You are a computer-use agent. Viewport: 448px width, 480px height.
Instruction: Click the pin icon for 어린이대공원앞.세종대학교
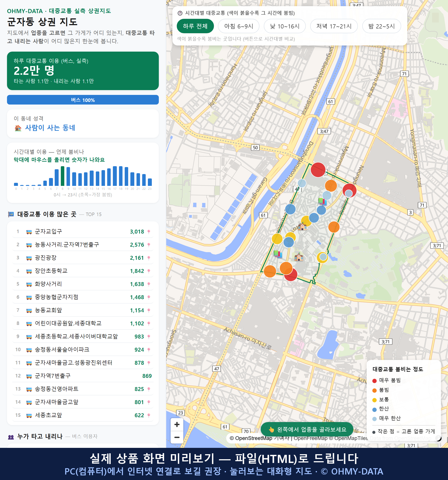149,324
